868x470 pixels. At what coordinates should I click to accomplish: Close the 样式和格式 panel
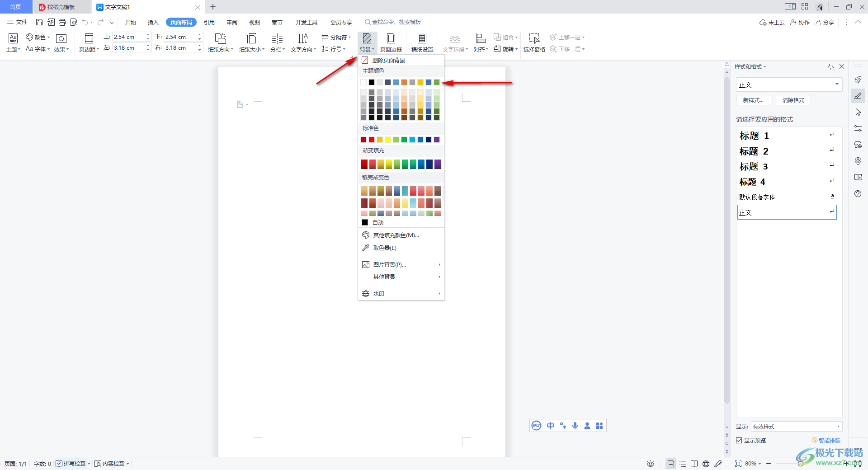842,66
